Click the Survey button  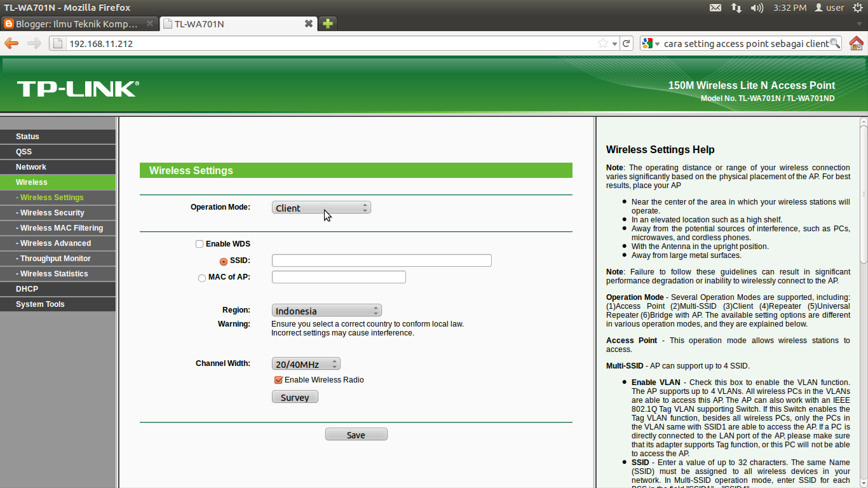[x=294, y=396]
